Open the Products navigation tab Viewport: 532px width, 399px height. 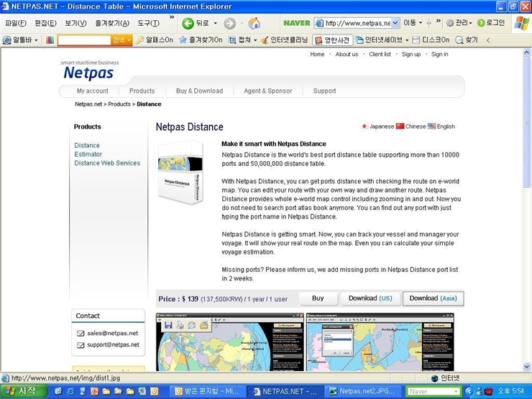click(x=142, y=91)
